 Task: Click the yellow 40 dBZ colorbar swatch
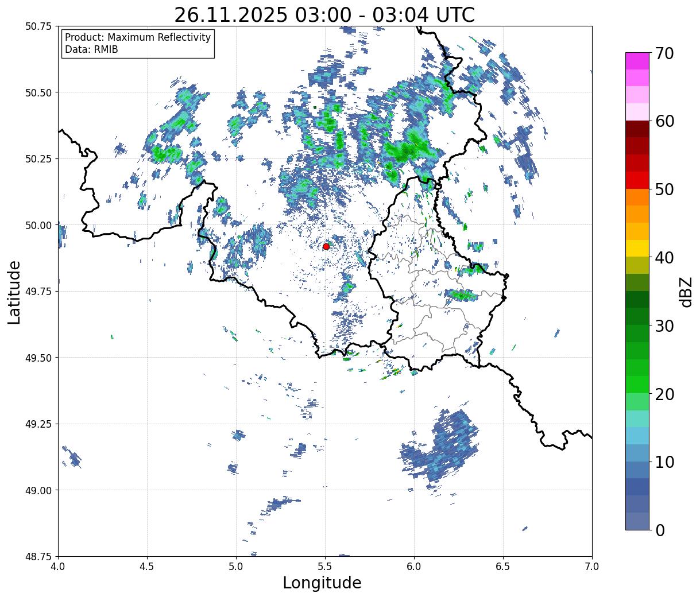[637, 248]
